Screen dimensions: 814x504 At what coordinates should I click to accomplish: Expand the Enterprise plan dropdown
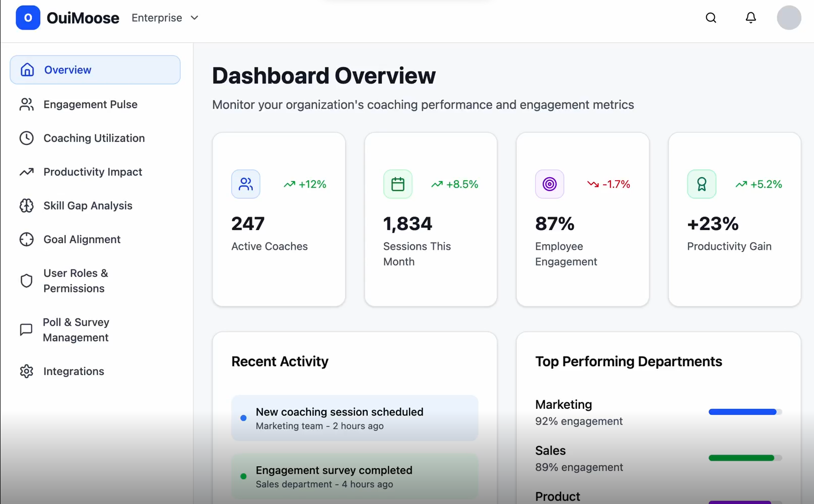[x=165, y=18]
